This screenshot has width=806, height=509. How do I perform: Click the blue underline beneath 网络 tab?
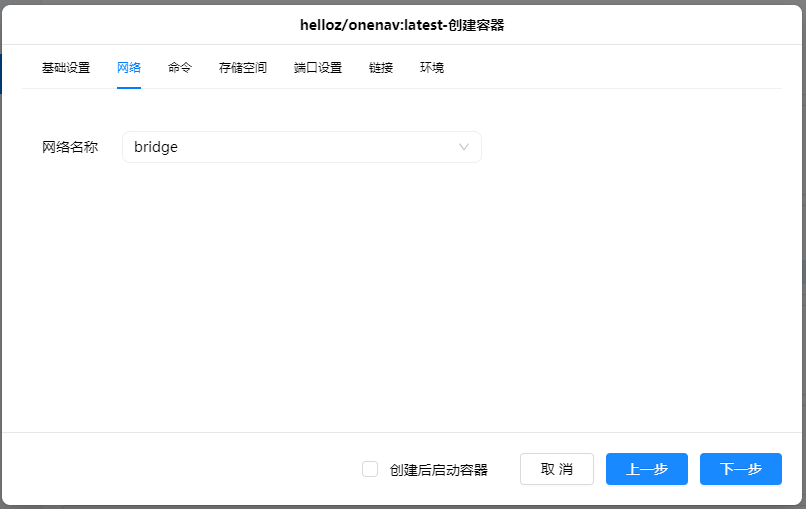tap(129, 87)
